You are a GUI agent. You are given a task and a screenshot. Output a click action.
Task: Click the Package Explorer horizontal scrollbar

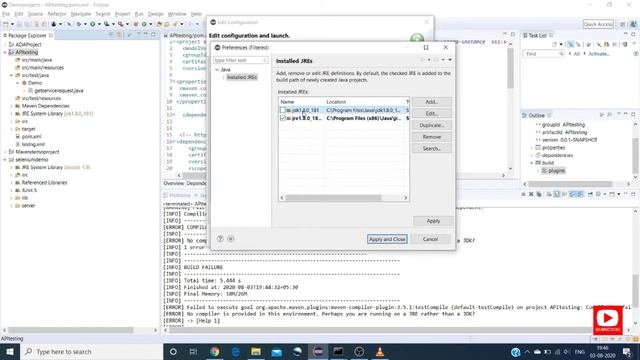[x=71, y=330]
